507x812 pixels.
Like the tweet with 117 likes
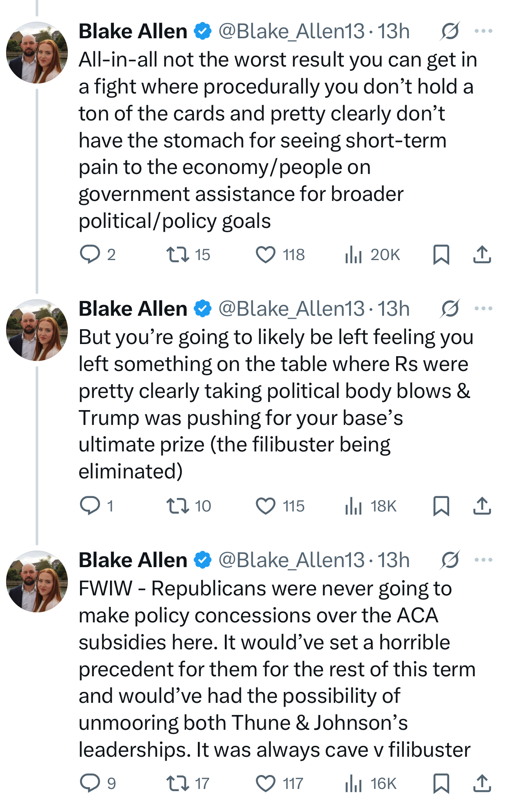tap(265, 783)
